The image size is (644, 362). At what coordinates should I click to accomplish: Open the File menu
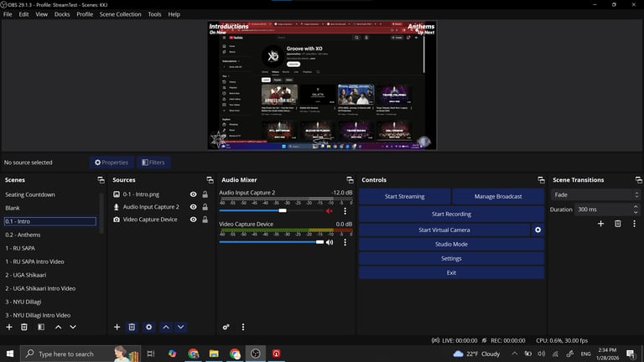point(8,14)
